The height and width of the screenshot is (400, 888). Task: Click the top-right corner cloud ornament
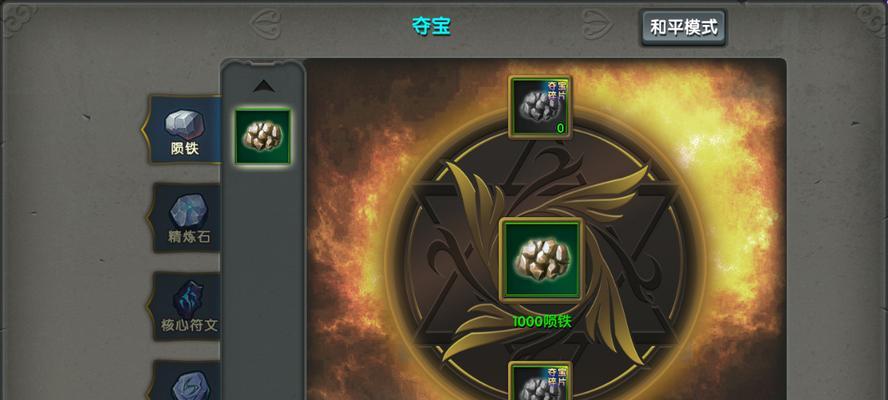pos(869,19)
